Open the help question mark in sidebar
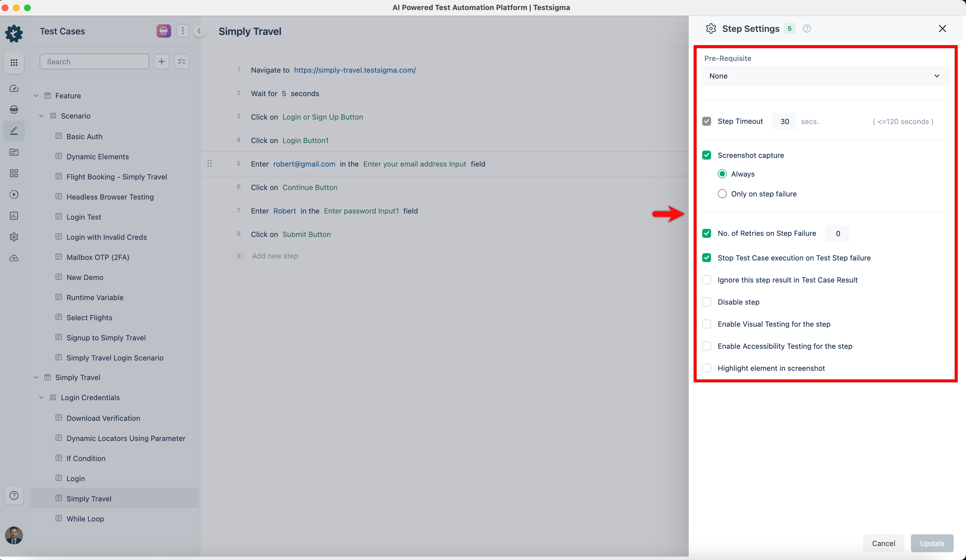This screenshot has height=560, width=966. point(14,496)
